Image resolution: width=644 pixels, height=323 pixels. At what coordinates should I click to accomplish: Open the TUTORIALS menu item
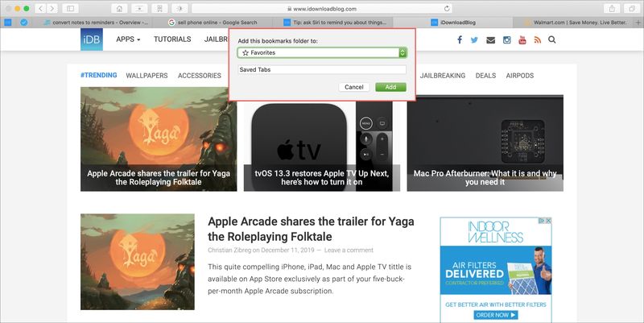pyautogui.click(x=172, y=39)
